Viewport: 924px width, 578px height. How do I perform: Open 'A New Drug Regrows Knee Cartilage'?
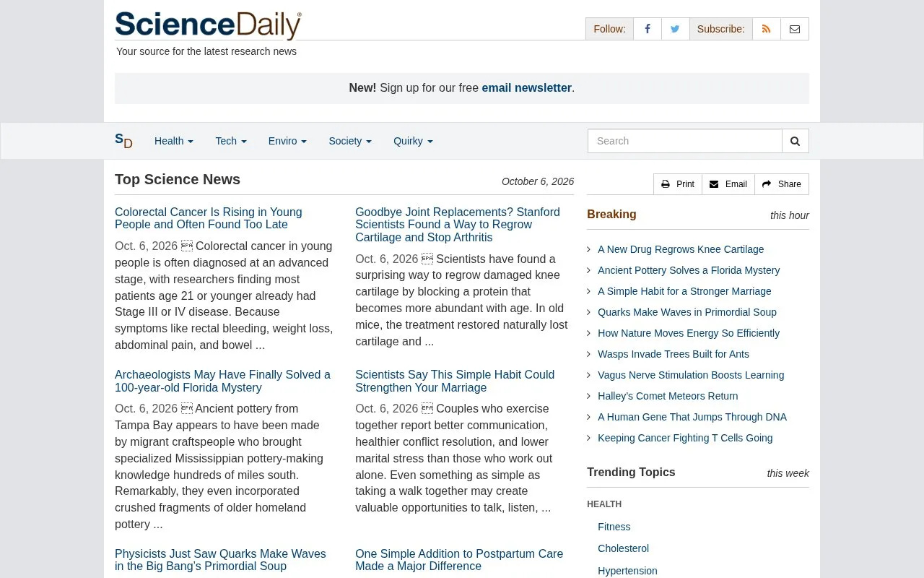coord(681,249)
